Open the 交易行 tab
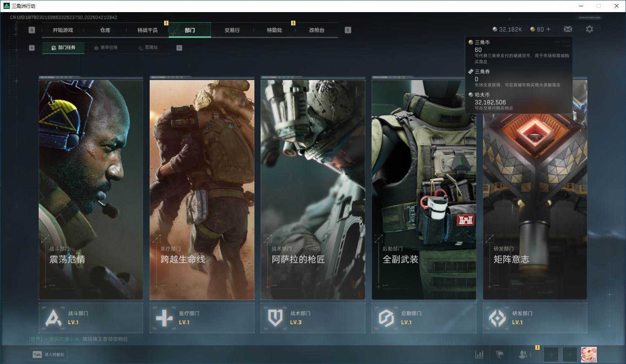This screenshot has width=626, height=364. (x=232, y=30)
